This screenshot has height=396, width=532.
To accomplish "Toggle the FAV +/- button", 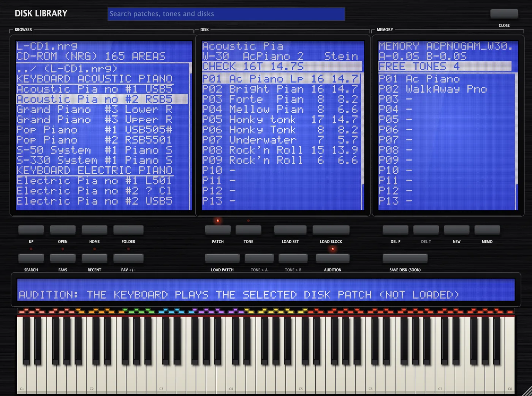I will [128, 258].
